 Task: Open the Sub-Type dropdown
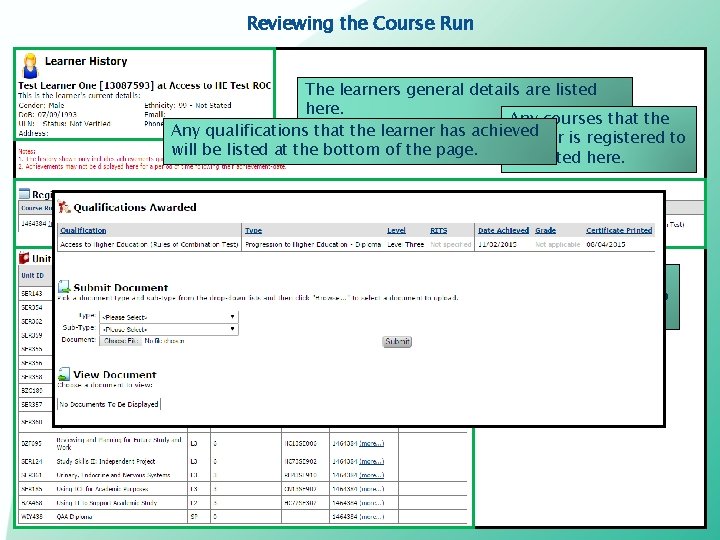[x=169, y=329]
